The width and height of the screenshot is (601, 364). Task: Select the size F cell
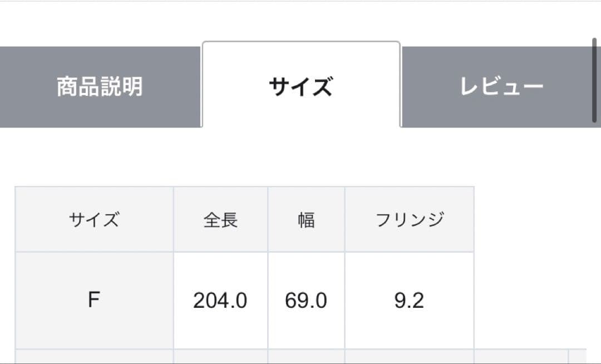point(93,299)
